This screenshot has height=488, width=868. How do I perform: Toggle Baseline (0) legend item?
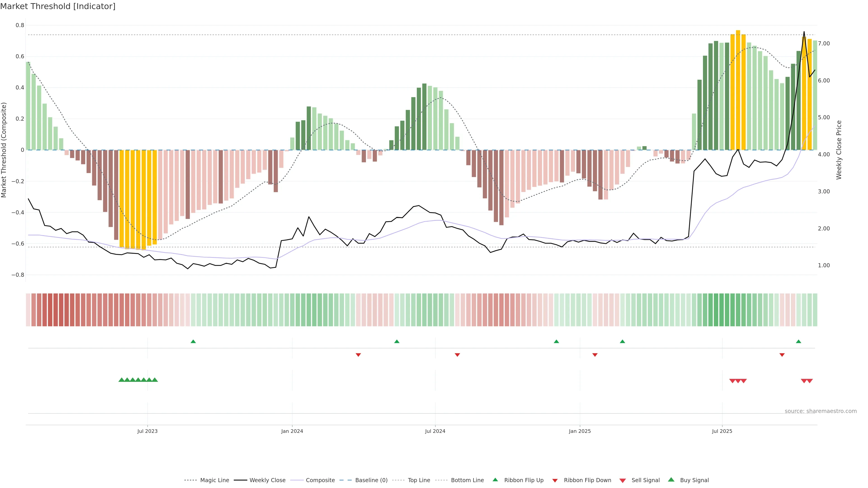(371, 480)
